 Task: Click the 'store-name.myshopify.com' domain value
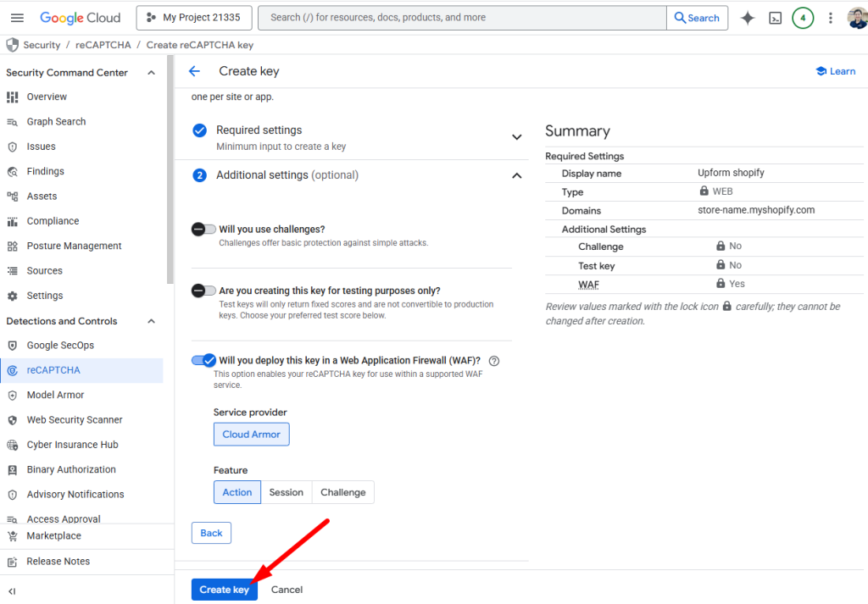pyautogui.click(x=756, y=210)
